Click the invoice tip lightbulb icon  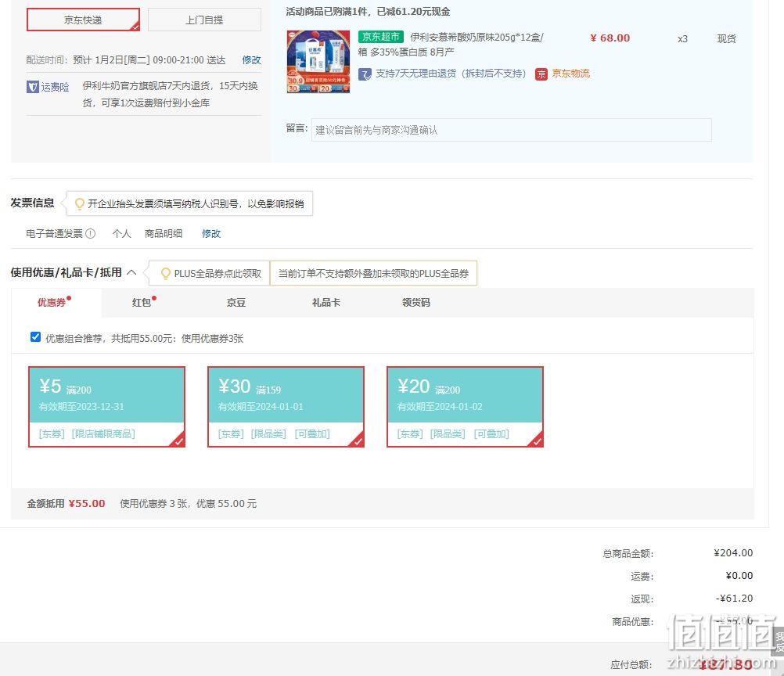click(79, 204)
